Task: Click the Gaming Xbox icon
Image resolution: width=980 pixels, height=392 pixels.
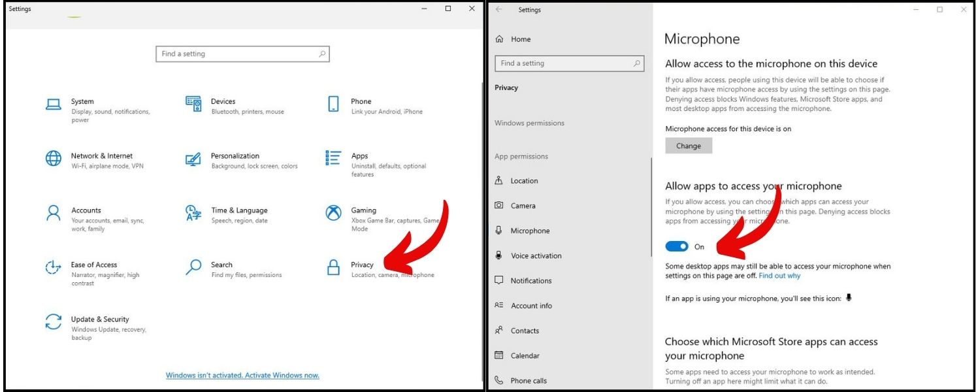Action: click(x=333, y=213)
